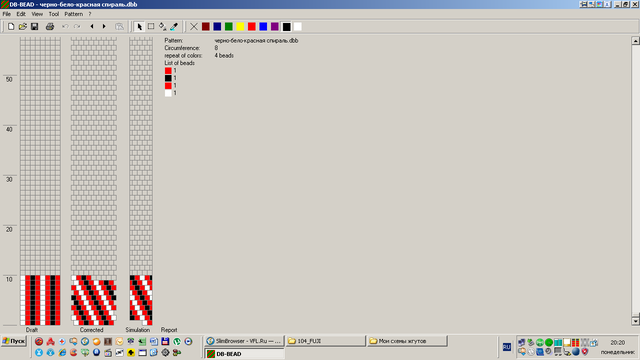
Task: Create a new pattern with New icon
Action: pyautogui.click(x=11, y=27)
